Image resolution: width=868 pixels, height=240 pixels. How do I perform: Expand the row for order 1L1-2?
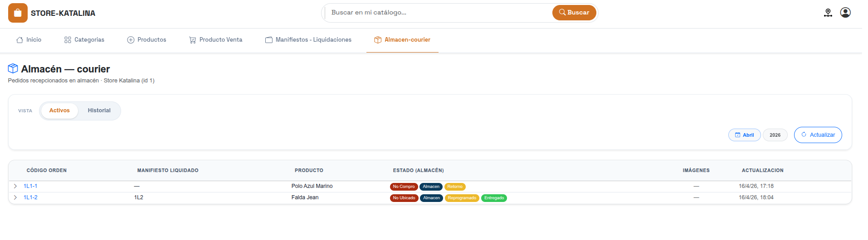(15, 197)
